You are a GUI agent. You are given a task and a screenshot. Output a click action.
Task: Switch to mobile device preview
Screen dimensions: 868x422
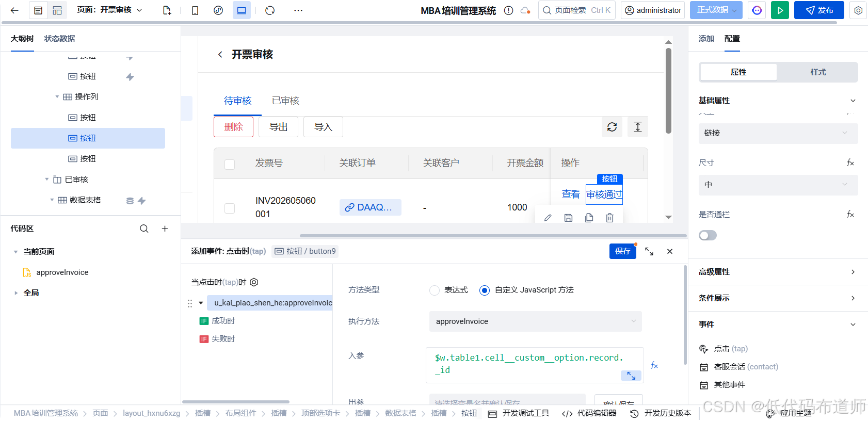(195, 10)
